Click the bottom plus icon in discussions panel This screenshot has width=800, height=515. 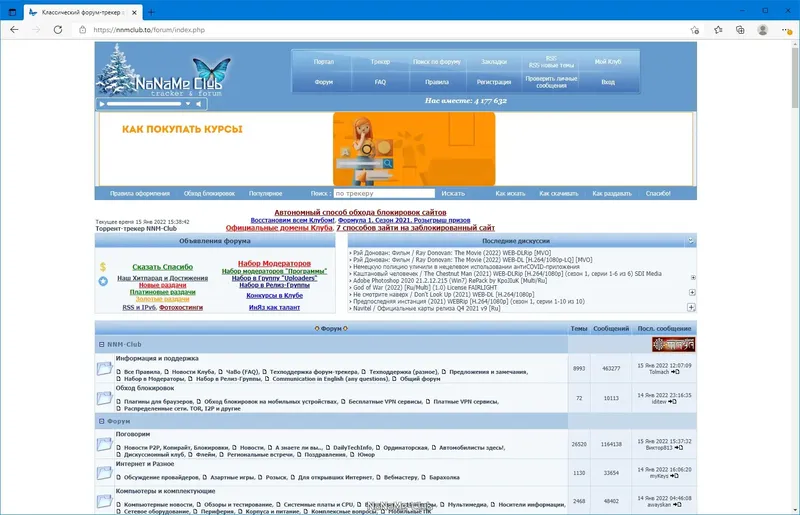tap(691, 307)
